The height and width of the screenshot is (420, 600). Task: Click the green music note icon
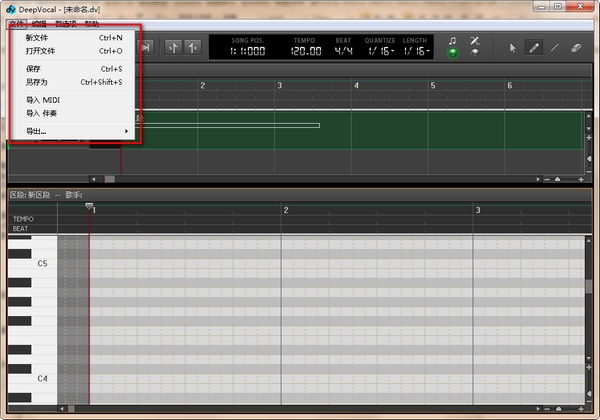coord(453,41)
